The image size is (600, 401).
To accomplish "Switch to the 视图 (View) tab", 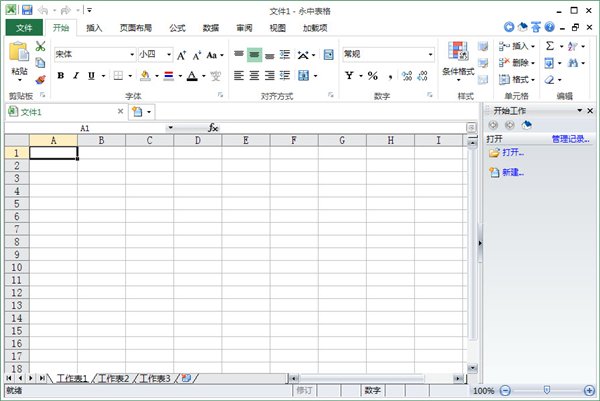I will pyautogui.click(x=277, y=28).
